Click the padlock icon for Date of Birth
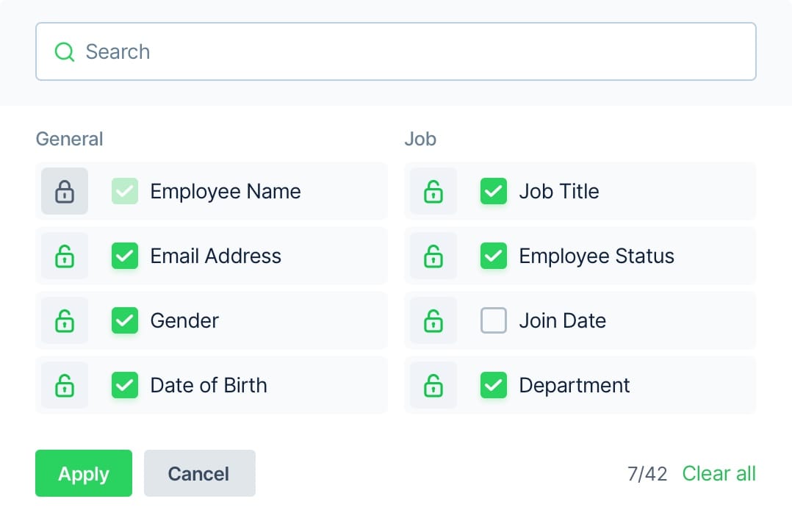Screen dimensions: 792x532 64,385
